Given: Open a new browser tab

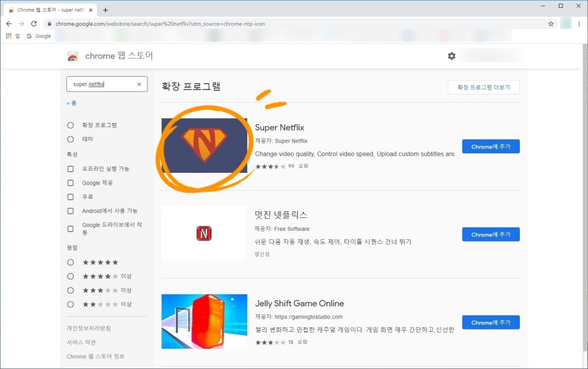Looking at the screenshot, I should [105, 10].
